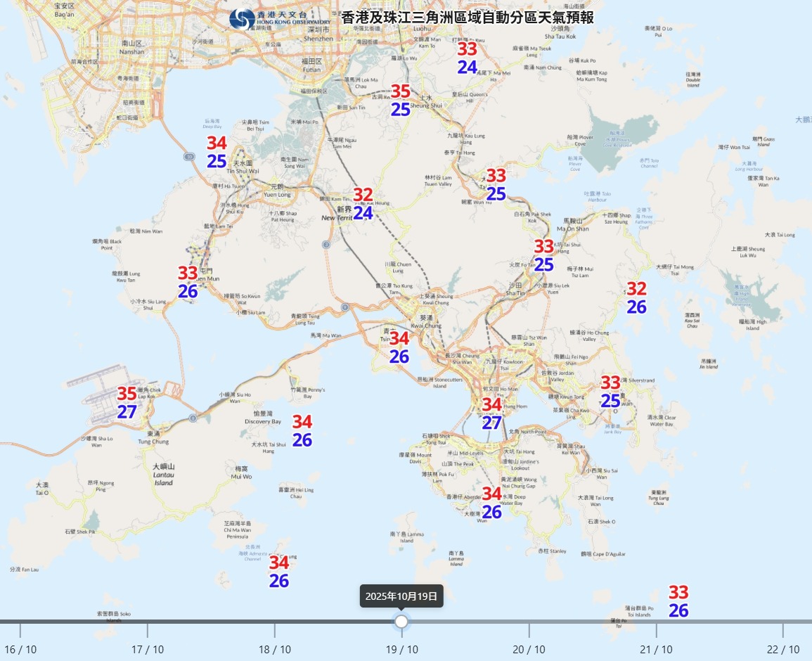Click the Route 9 shield above Tsing Lung Tau

click(344, 307)
